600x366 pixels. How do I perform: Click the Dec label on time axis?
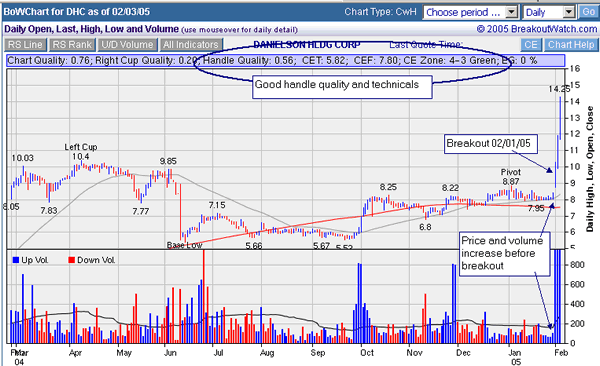pos(463,353)
